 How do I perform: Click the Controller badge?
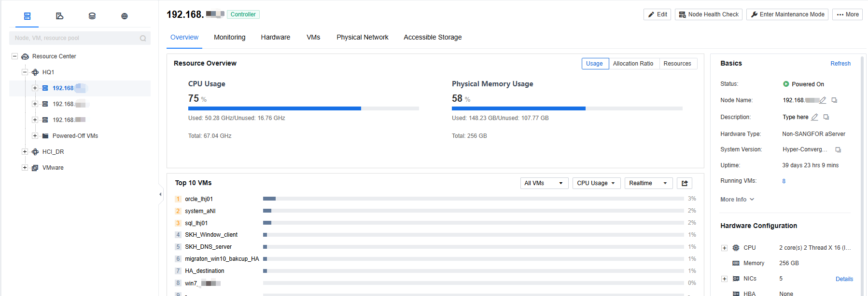point(243,14)
